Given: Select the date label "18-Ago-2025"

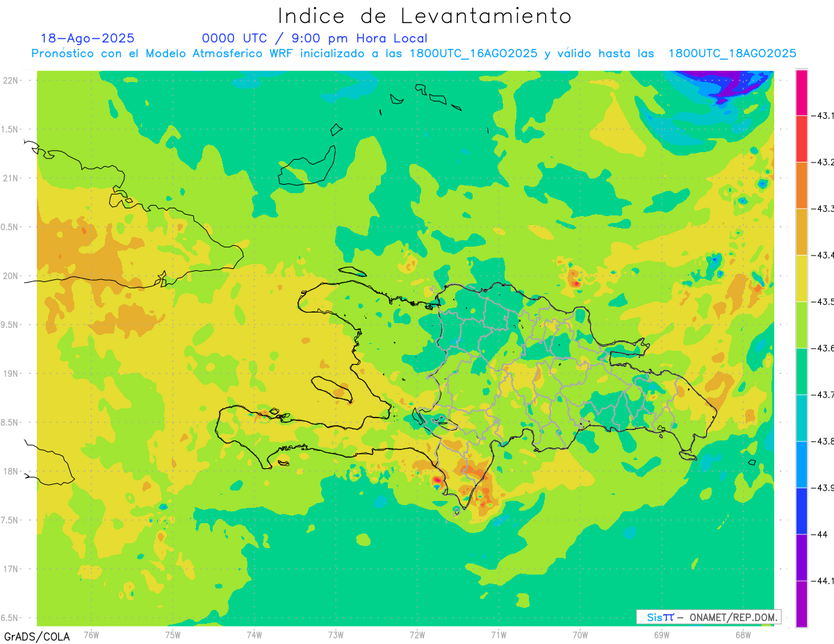Looking at the screenshot, I should tap(88, 38).
